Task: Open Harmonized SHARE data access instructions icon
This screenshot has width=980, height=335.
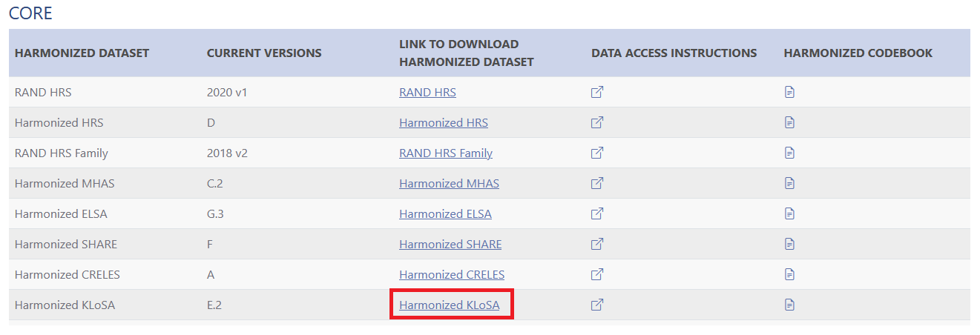Action: point(597,244)
